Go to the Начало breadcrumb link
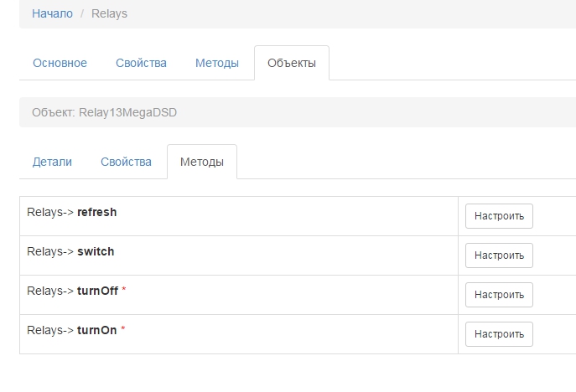576x392 pixels. pos(52,13)
